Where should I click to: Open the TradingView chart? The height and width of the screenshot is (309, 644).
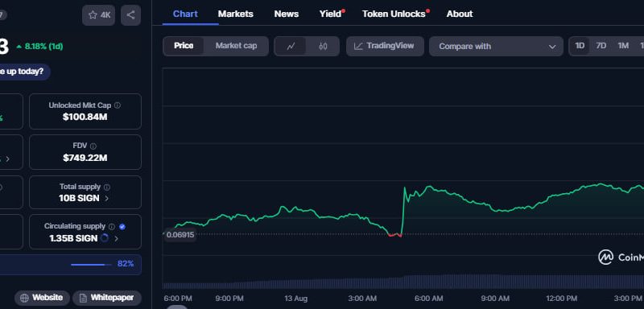click(385, 46)
